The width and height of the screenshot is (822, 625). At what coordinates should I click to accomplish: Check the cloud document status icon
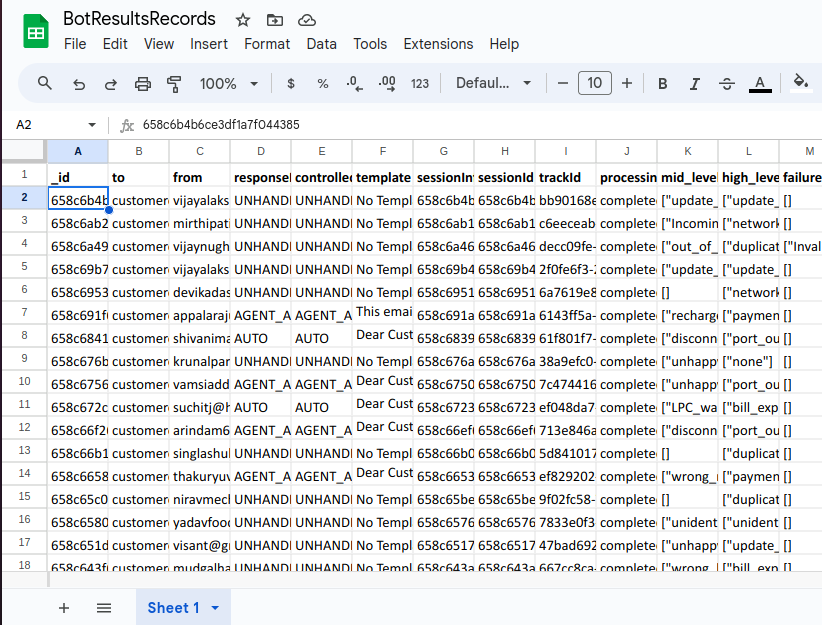[307, 20]
